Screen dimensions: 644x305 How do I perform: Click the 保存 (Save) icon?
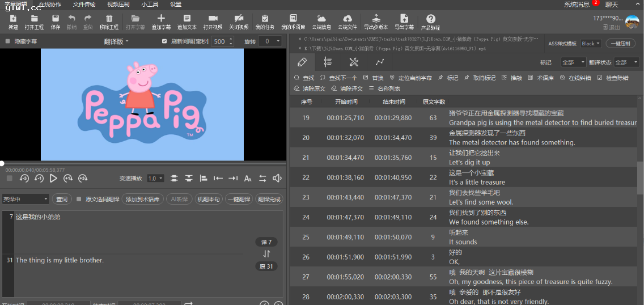tap(56, 19)
